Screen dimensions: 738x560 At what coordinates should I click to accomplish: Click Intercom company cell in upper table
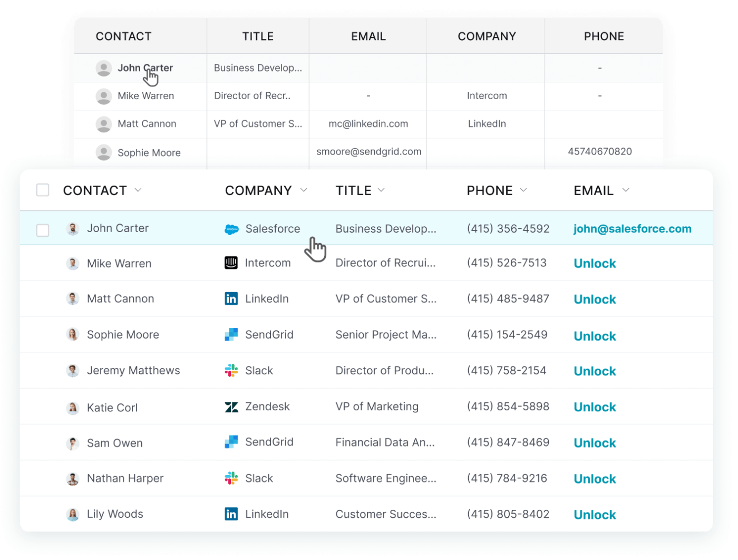487,96
